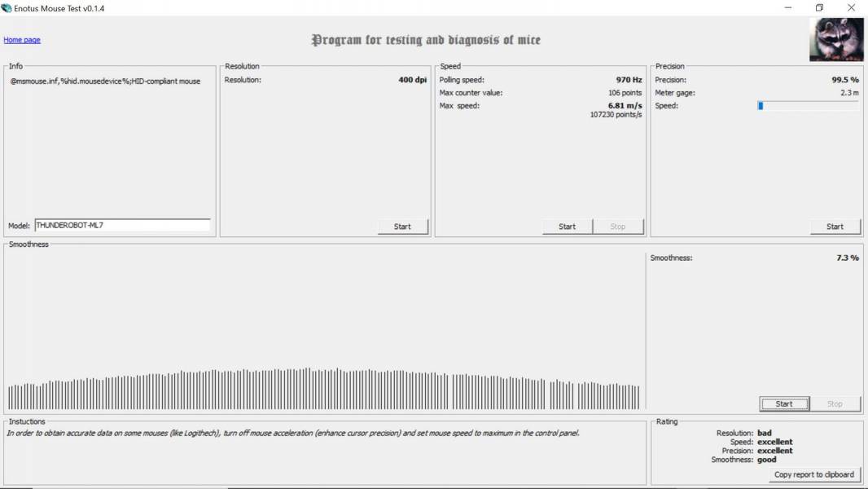Screen dimensions: 868x489
Task: Click the 99.5 % precision value
Action: coord(845,80)
